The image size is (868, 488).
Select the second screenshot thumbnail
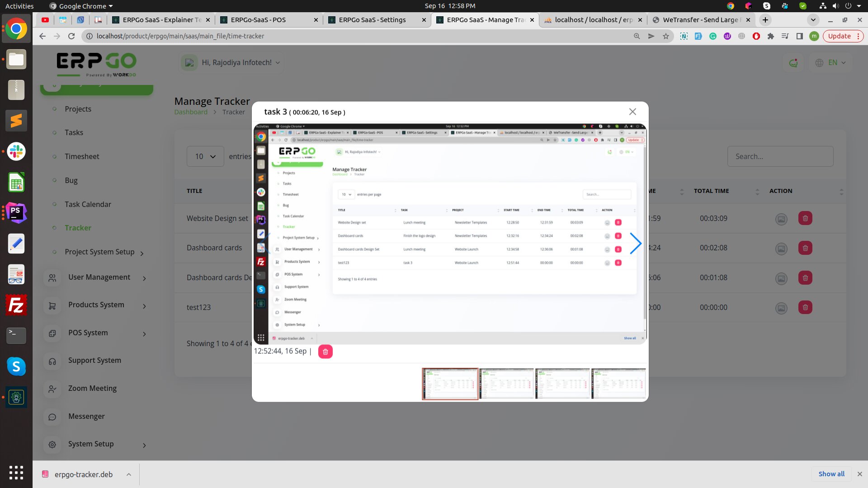click(x=506, y=384)
